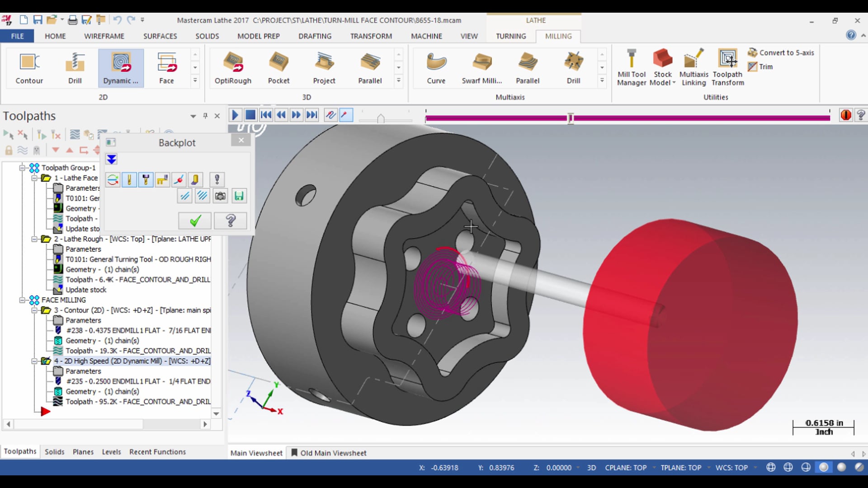Expand the 3D toolpath gallery
868x488 pixels.
click(x=398, y=81)
